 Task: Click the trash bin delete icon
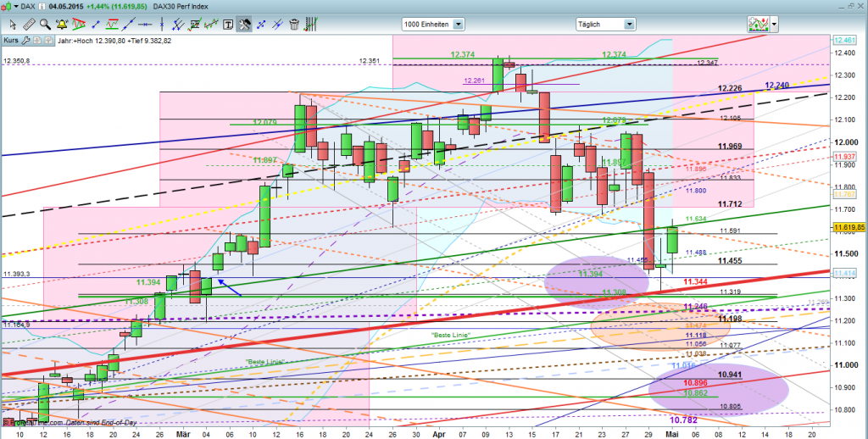294,25
